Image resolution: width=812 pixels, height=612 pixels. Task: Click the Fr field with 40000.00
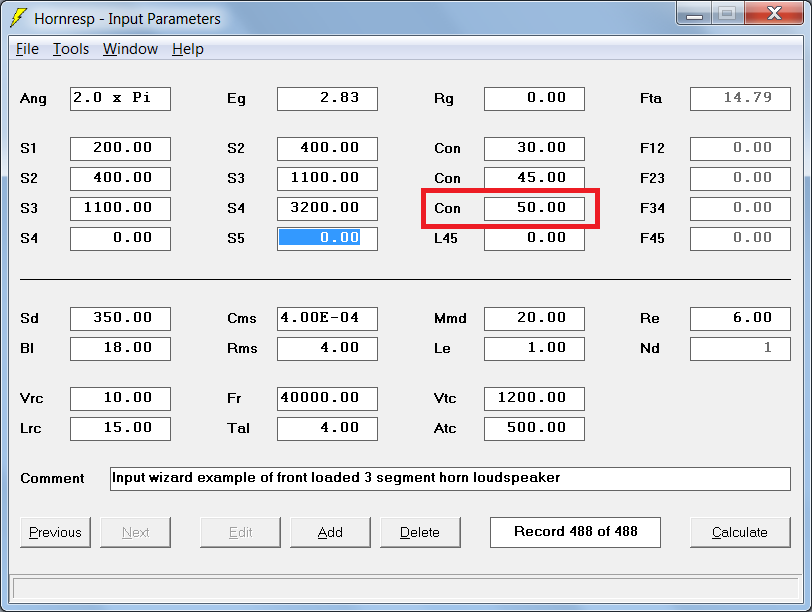(327, 399)
